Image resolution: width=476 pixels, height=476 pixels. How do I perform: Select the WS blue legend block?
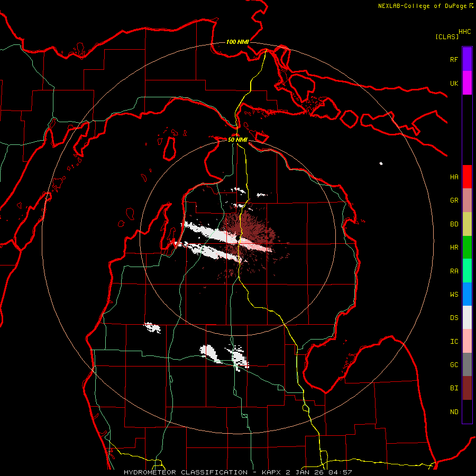pos(467,294)
